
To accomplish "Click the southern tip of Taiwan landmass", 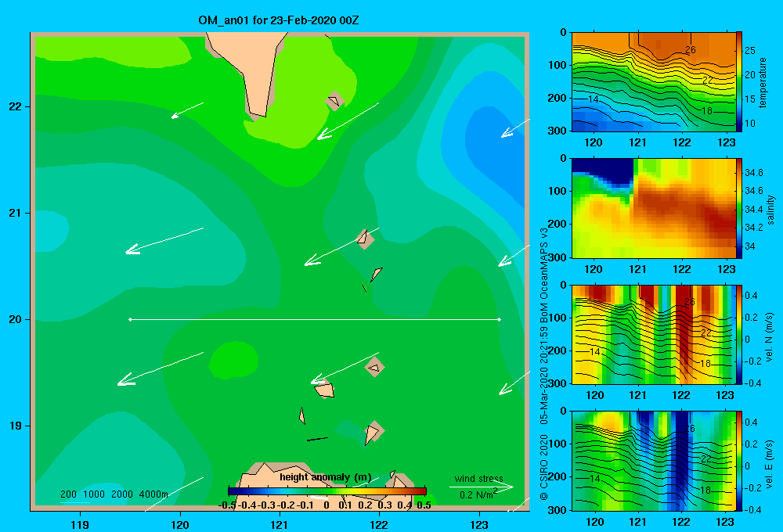I will pyautogui.click(x=258, y=117).
